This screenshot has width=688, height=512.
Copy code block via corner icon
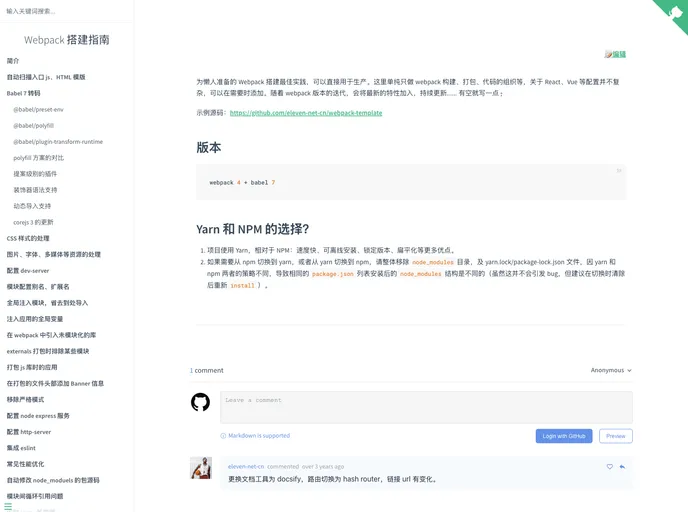pos(619,171)
